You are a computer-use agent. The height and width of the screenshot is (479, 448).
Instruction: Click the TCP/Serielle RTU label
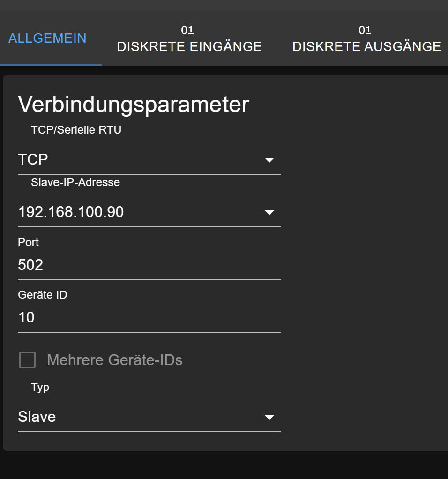pos(76,130)
